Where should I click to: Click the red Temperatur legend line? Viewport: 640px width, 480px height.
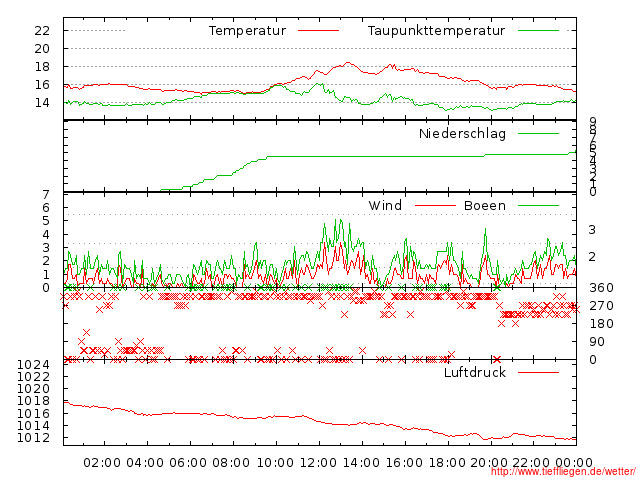(x=318, y=31)
